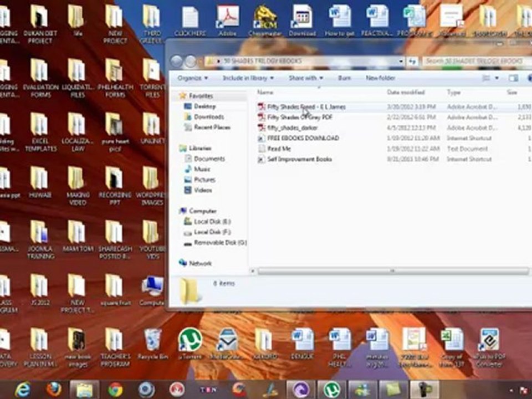532x399 pixels.
Task: Select the LESSON PLAN desktop folder
Action: (40, 348)
